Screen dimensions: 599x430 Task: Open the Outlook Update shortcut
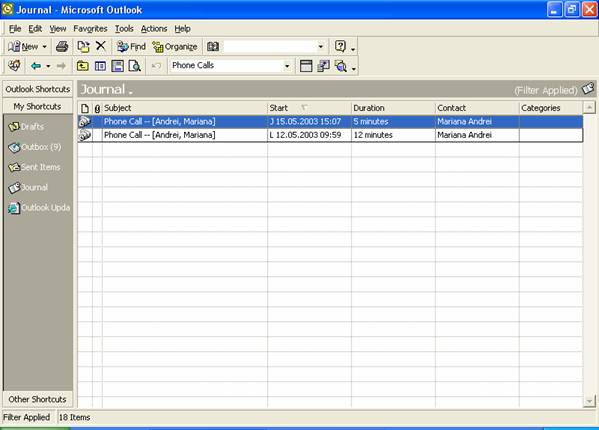[39, 208]
